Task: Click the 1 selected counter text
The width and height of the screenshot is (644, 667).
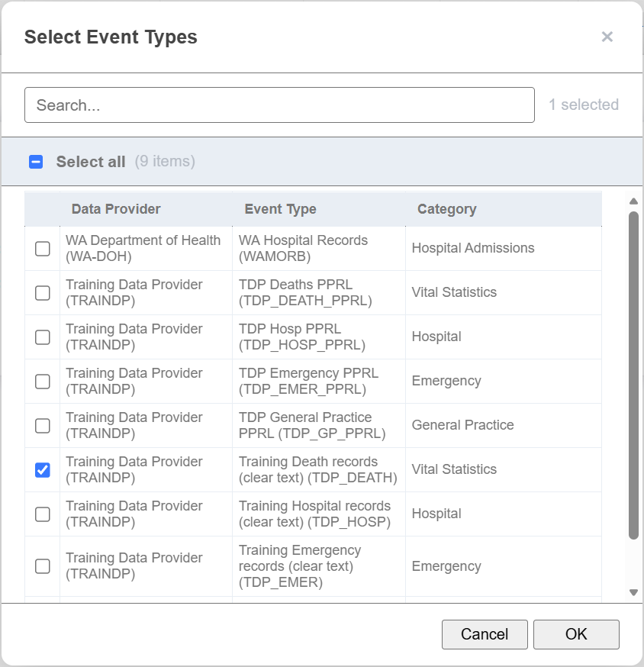Action: pyautogui.click(x=584, y=105)
